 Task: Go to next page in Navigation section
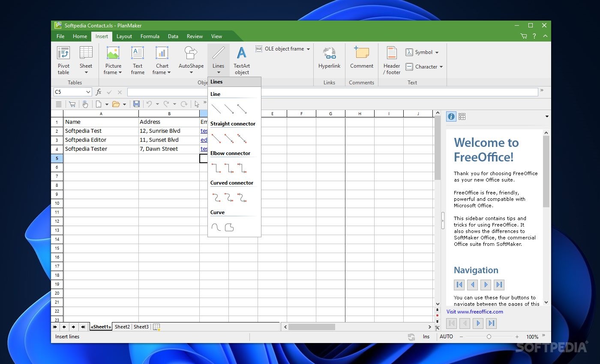[486, 284]
